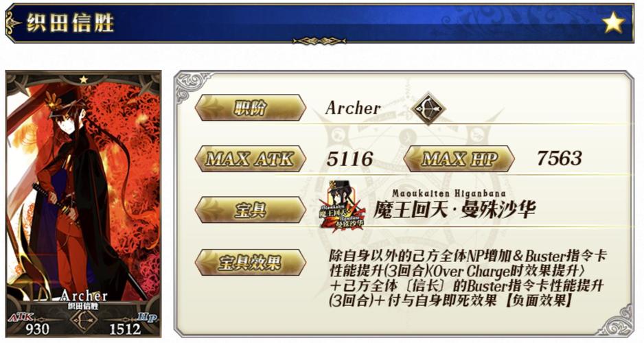This screenshot has width=644, height=343.
Task: Click the small star atop the servant card
Action: click(83, 79)
